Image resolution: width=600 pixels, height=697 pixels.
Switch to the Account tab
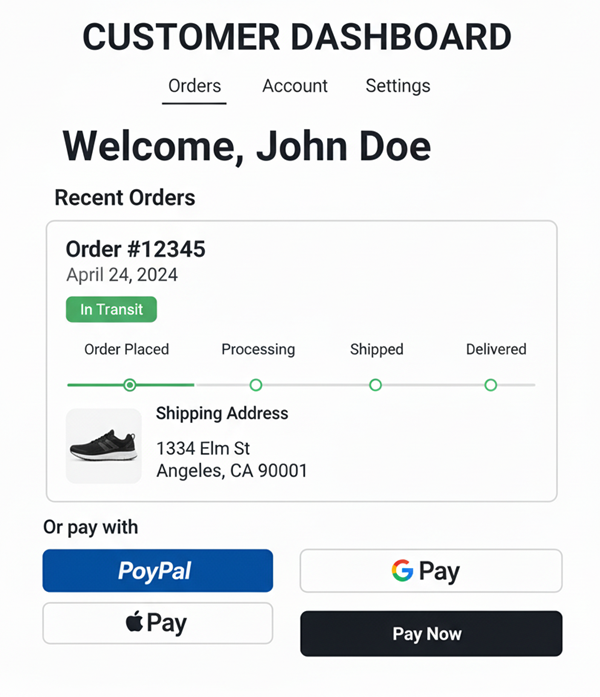(295, 86)
